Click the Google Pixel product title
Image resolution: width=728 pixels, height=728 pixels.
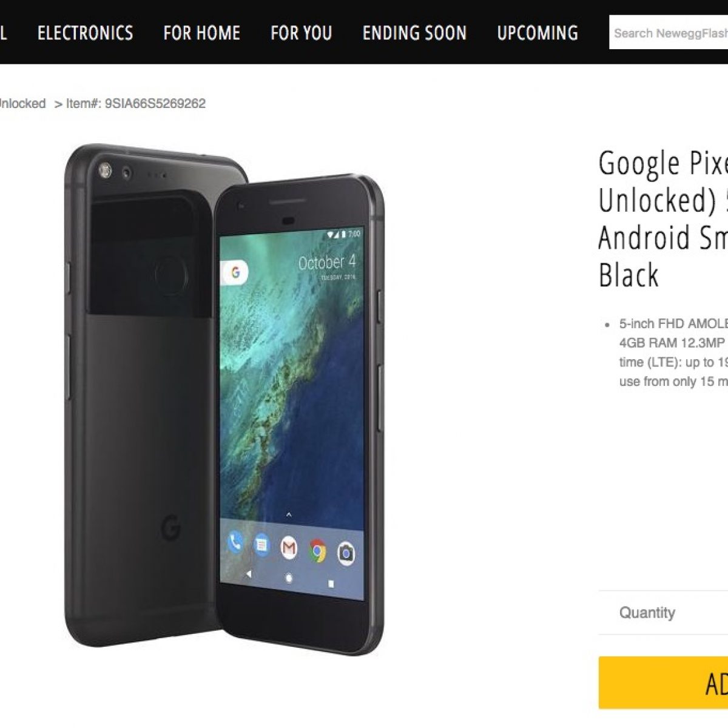(663, 218)
